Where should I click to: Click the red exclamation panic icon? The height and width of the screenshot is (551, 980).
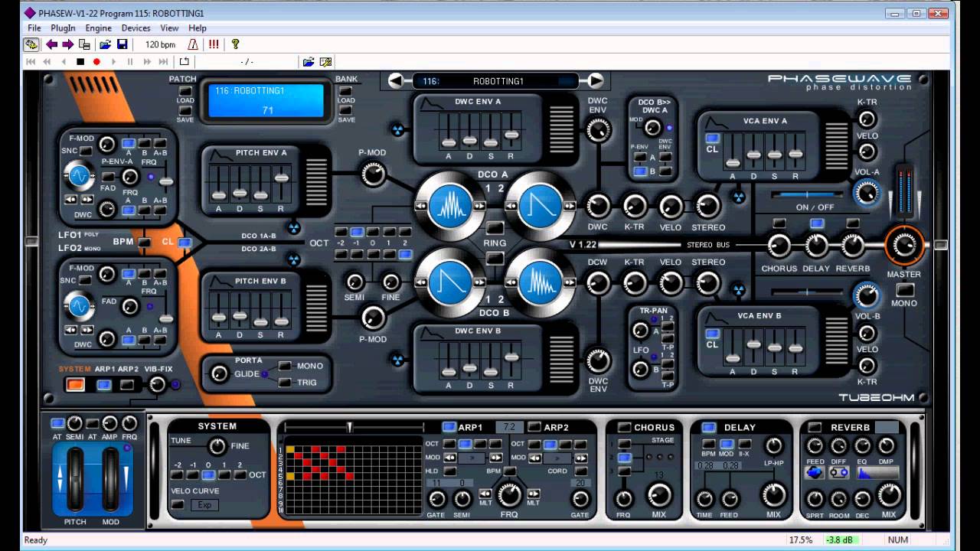[x=214, y=44]
